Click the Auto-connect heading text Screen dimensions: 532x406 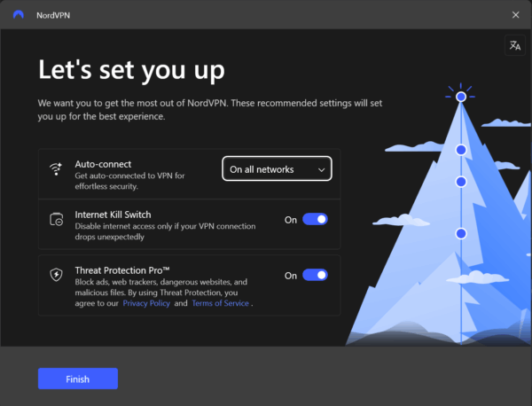click(x=103, y=164)
